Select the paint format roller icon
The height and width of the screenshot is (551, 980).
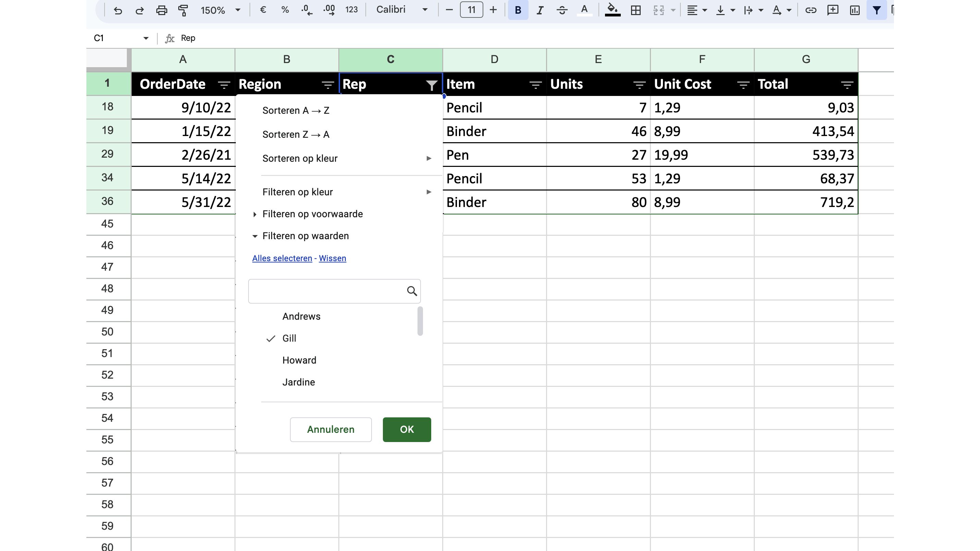183,10
